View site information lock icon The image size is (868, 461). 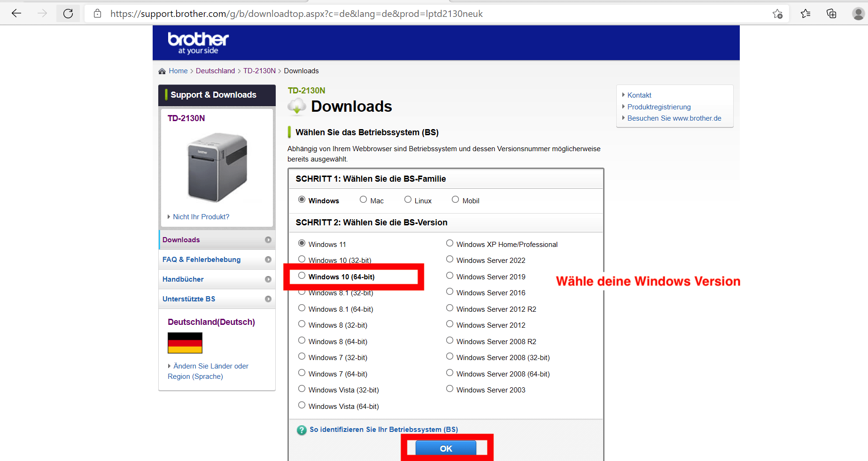click(x=97, y=14)
